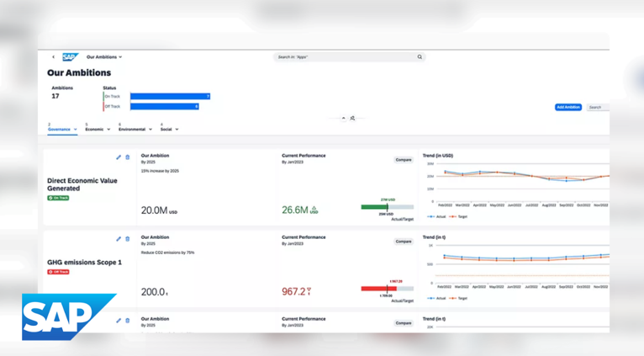Click the Off Track blue status bar
This screenshot has height=356, width=644.
pyautogui.click(x=164, y=107)
